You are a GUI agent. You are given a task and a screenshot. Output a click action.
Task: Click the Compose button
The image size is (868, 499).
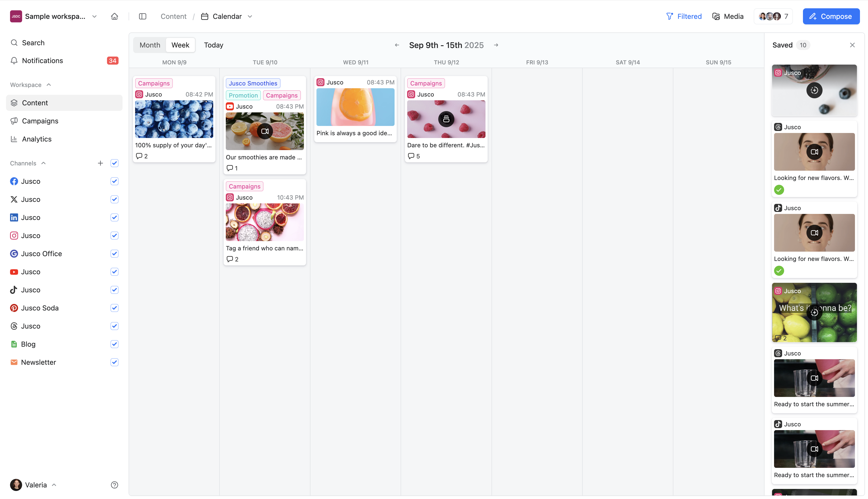(x=831, y=16)
